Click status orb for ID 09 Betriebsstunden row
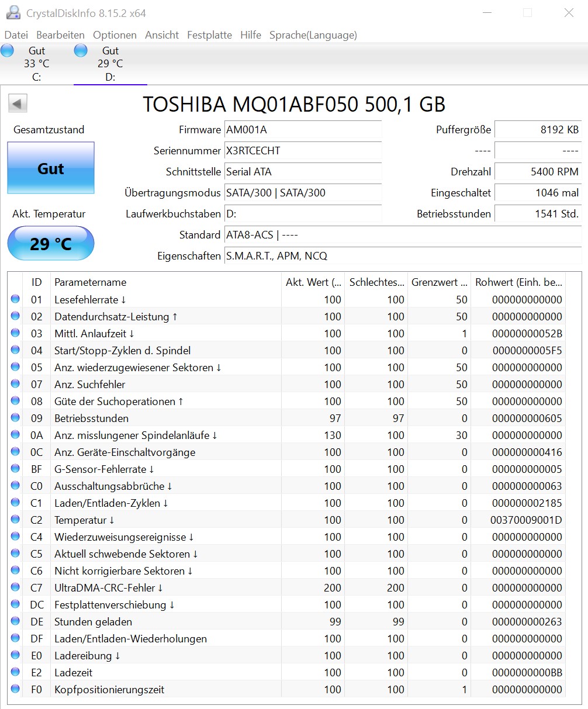The height and width of the screenshot is (709, 588). (15, 419)
